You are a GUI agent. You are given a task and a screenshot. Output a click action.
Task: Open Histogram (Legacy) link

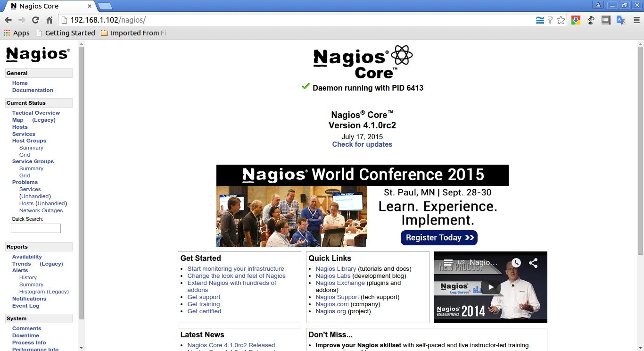click(x=44, y=292)
